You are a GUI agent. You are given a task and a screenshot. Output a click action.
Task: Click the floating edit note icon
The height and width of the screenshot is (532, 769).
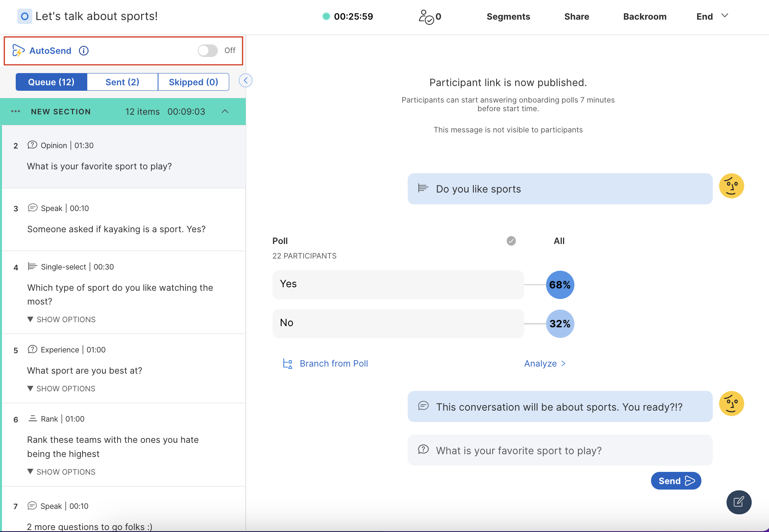pyautogui.click(x=739, y=502)
